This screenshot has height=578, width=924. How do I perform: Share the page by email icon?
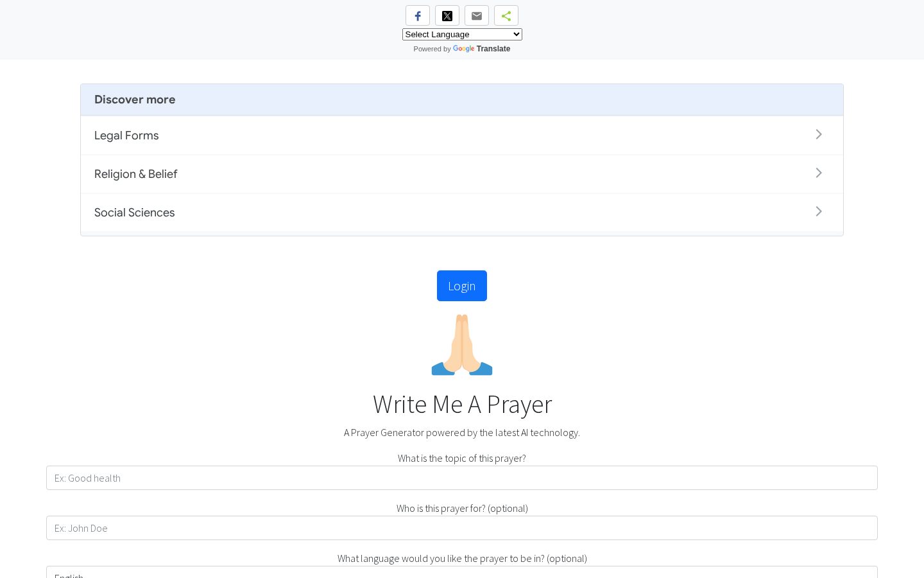pos(477,15)
